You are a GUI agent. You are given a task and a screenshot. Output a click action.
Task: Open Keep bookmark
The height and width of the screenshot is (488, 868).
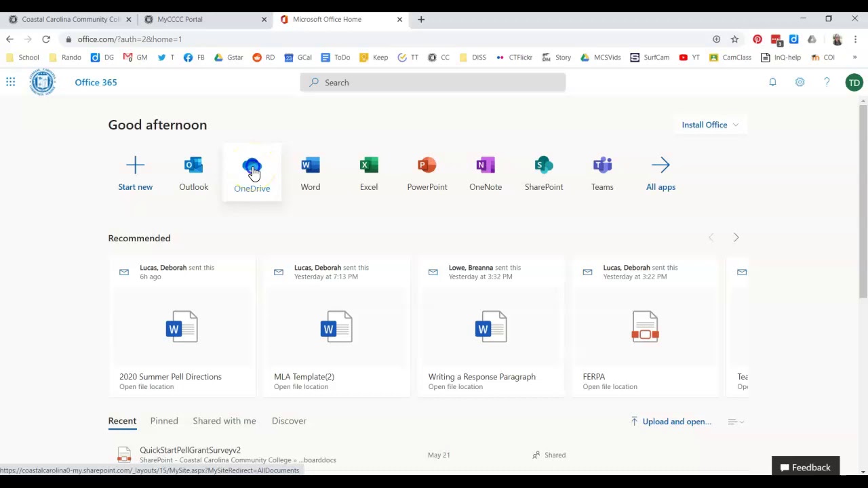(374, 58)
